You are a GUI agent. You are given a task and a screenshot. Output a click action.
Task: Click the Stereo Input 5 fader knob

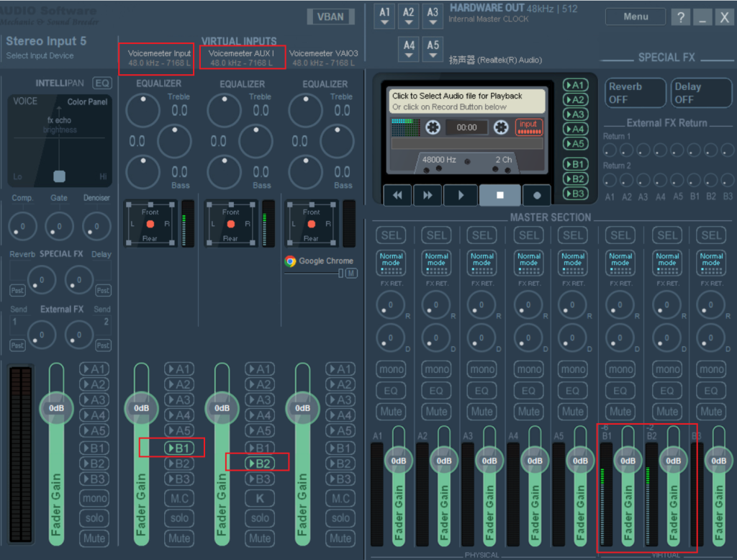(x=56, y=408)
